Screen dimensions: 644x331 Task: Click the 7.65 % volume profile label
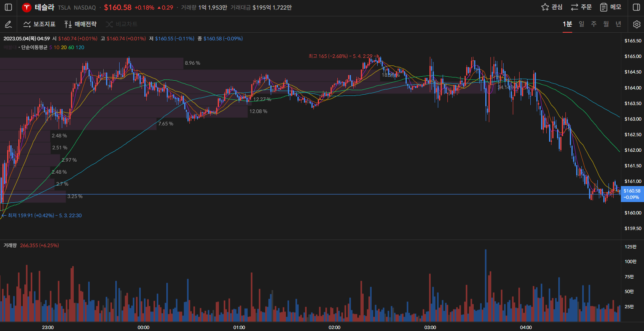point(165,124)
